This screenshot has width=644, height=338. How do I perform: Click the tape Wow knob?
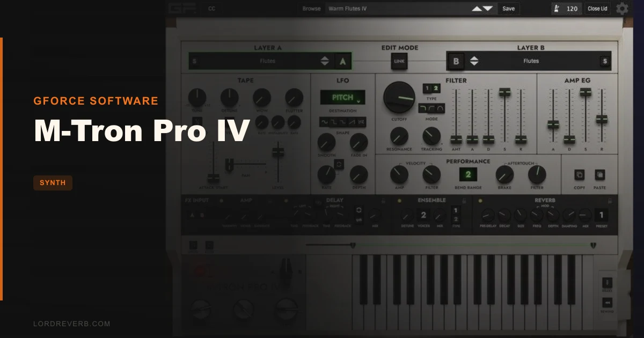pyautogui.click(x=261, y=98)
